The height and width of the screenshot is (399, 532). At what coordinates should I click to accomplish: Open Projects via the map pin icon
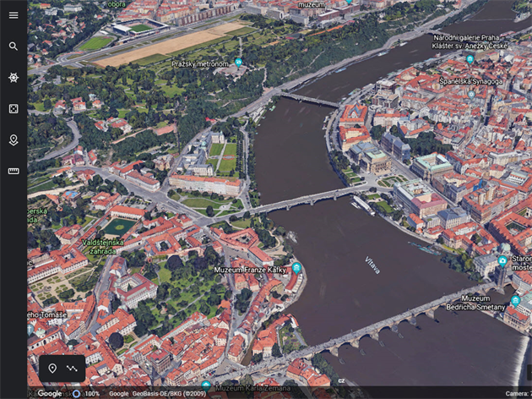pos(14,140)
